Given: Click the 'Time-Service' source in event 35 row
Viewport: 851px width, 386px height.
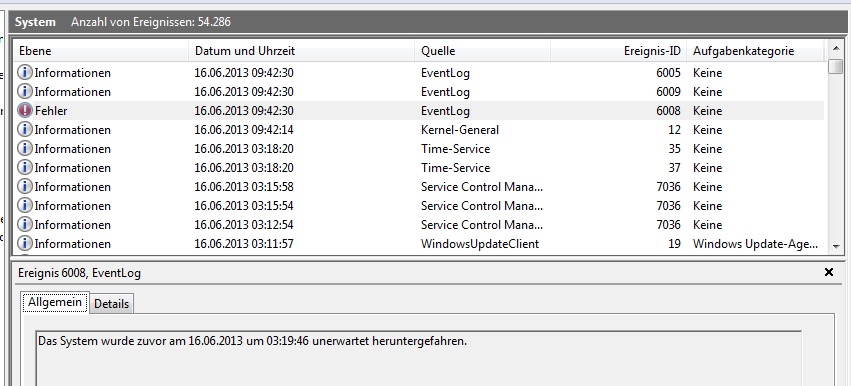Looking at the screenshot, I should click(455, 149).
